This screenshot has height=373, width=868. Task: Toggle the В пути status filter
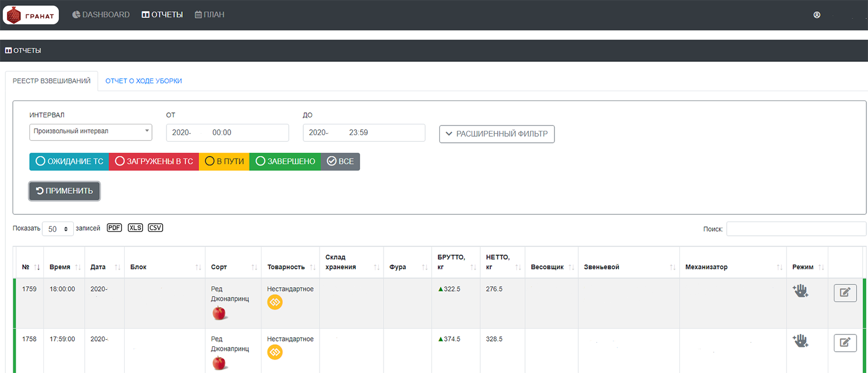[x=224, y=162]
